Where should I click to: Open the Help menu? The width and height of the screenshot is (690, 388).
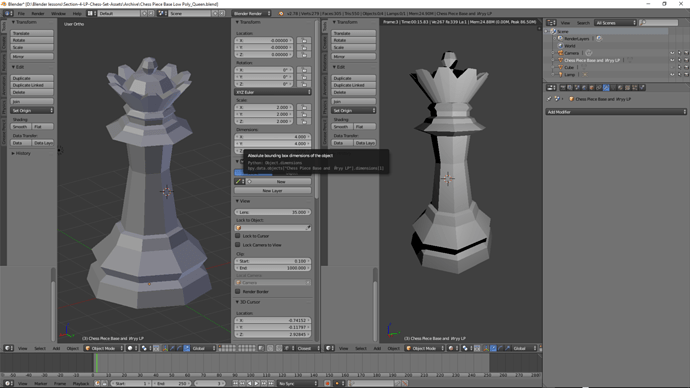point(77,13)
